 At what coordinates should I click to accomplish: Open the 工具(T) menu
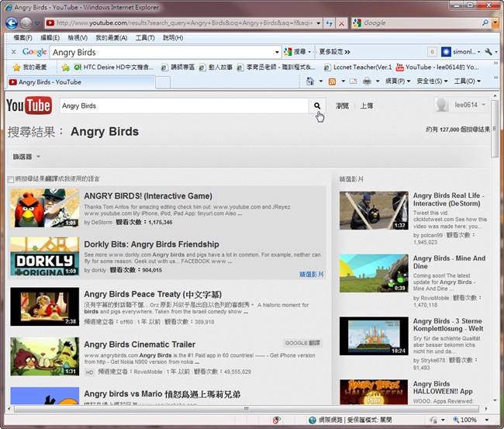pyautogui.click(x=145, y=38)
